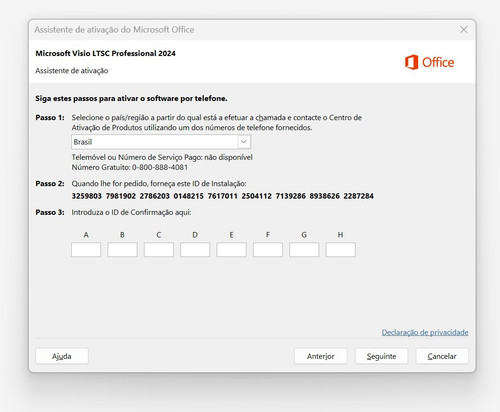Select installation ID group 2287284
The height and width of the screenshot is (412, 500).
[x=359, y=196]
